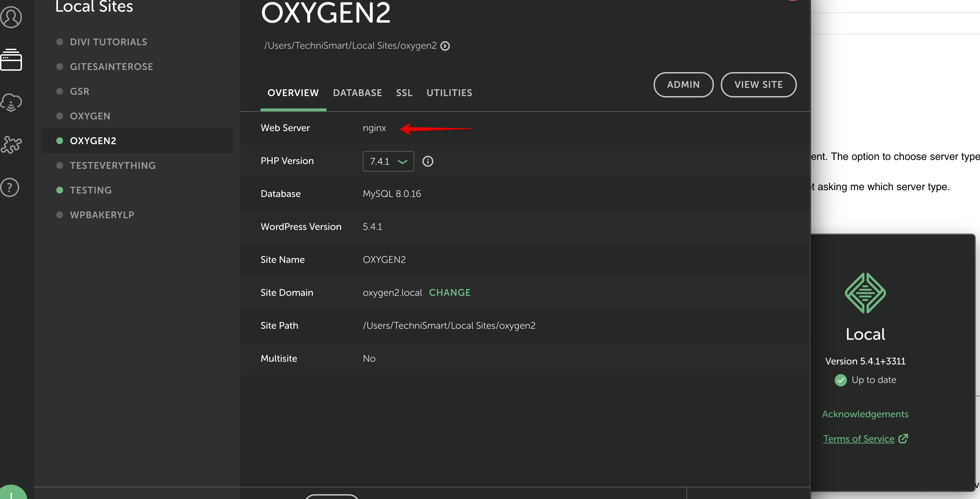Screen dimensions: 980x499
Task: Click the PHP Version label
Action: tap(287, 161)
